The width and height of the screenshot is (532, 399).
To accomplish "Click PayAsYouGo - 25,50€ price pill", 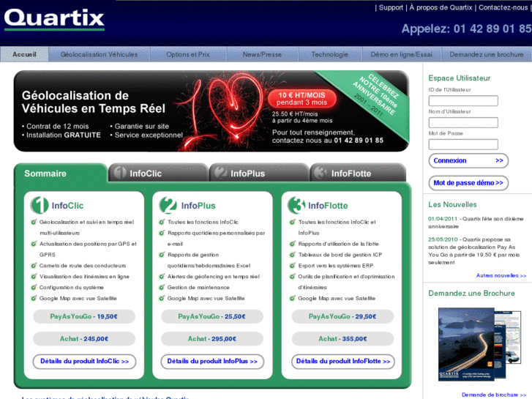I will [212, 316].
